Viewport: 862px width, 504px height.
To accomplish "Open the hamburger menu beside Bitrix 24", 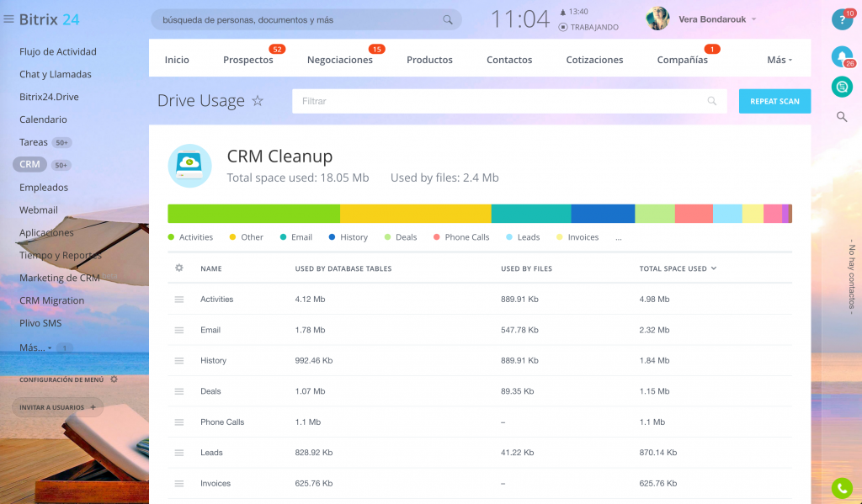I will point(8,19).
